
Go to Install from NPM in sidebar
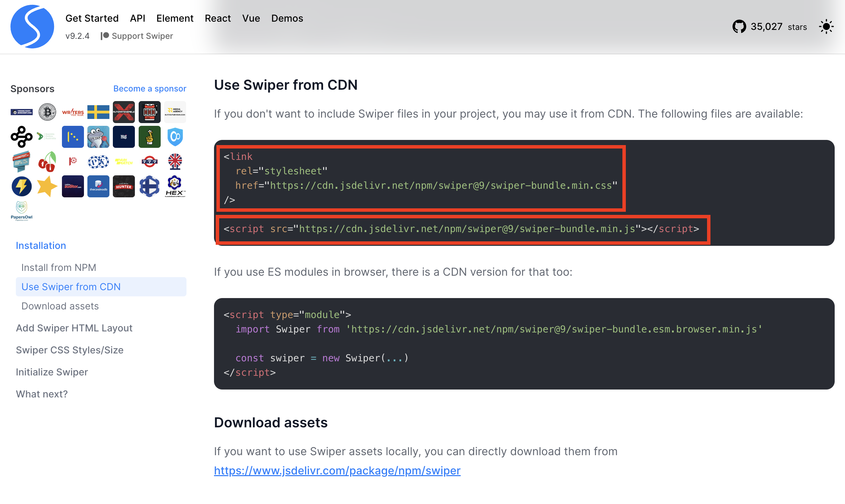click(x=59, y=267)
